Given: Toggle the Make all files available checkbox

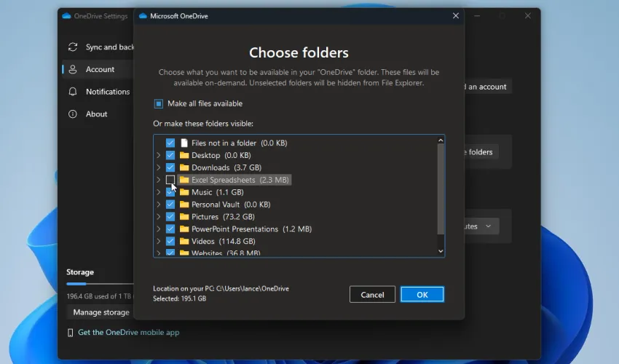Looking at the screenshot, I should [x=159, y=104].
